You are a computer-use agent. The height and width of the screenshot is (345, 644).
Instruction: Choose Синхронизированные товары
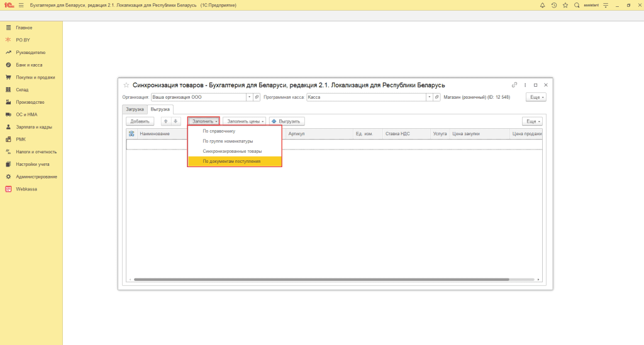click(x=235, y=151)
